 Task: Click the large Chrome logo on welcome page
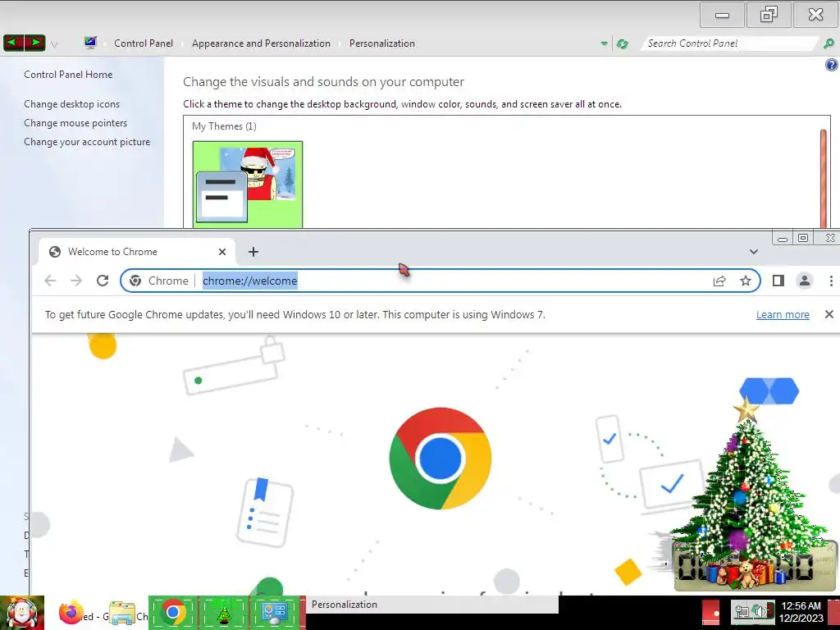coord(441,459)
